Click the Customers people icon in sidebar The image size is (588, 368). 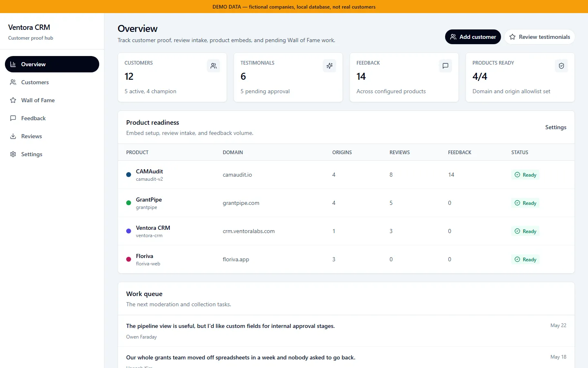click(x=13, y=82)
